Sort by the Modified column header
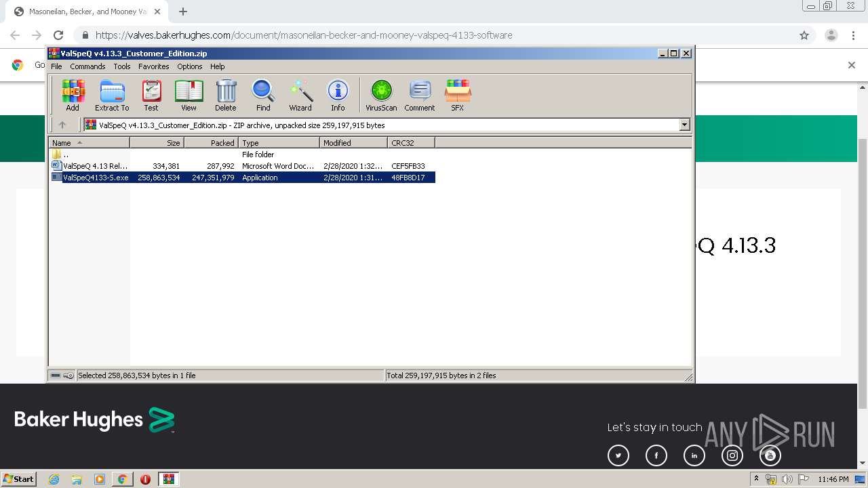Screen dimensions: 868x488 click(353, 143)
